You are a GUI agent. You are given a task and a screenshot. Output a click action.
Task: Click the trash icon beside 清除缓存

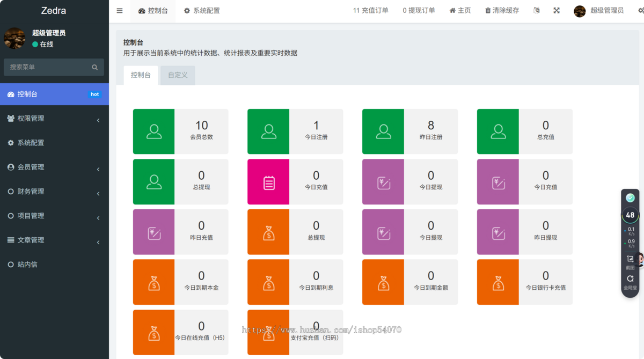488,11
